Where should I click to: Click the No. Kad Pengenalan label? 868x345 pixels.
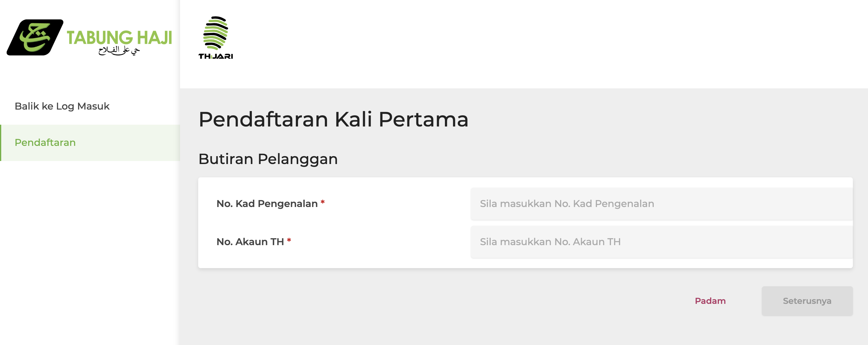pyautogui.click(x=267, y=204)
